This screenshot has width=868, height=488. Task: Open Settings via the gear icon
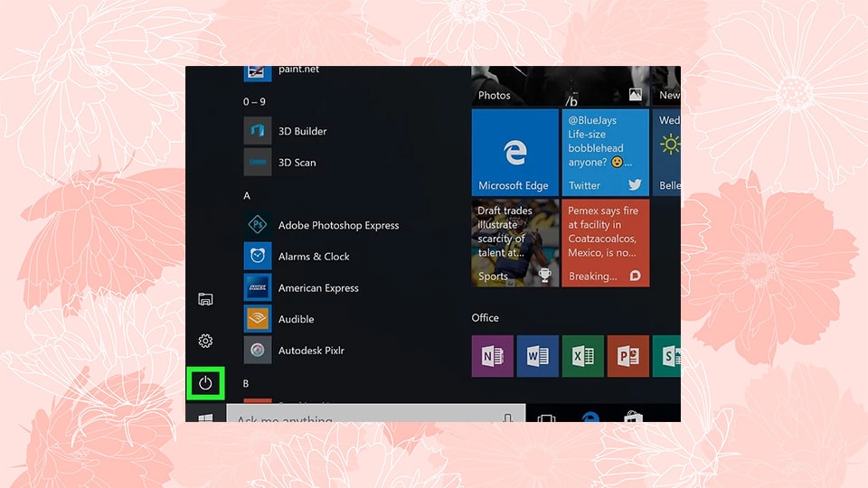click(205, 341)
